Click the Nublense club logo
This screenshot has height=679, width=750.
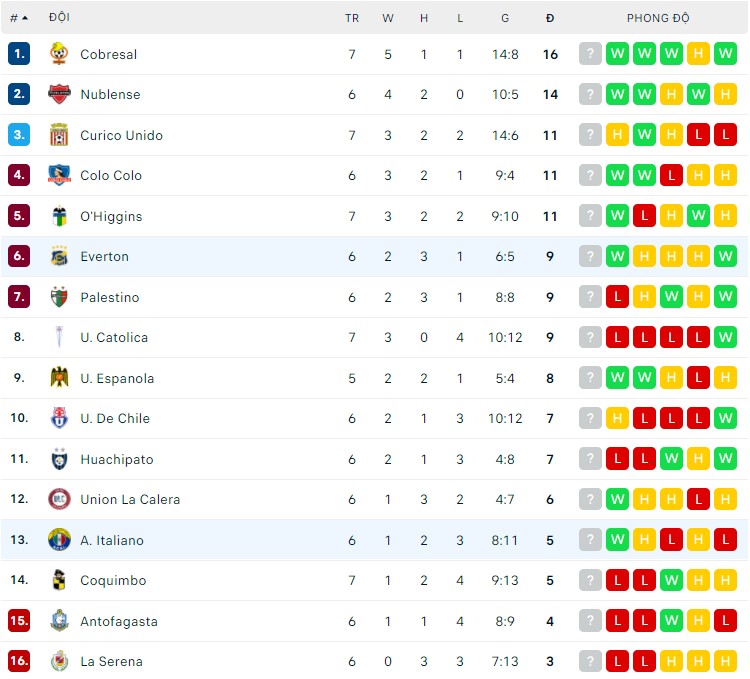coord(59,94)
